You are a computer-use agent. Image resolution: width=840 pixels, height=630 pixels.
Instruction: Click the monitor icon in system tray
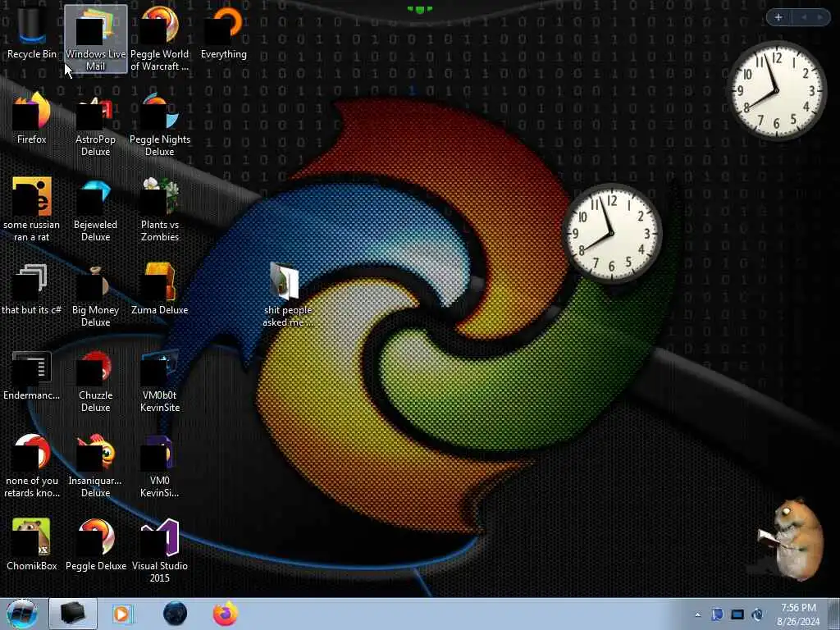point(737,614)
